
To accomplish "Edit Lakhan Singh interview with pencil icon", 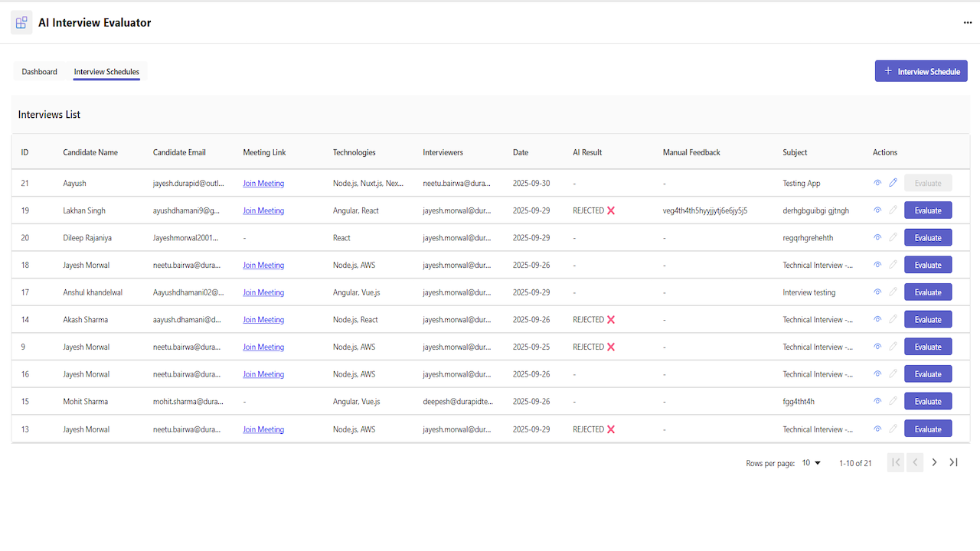I will [x=893, y=210].
